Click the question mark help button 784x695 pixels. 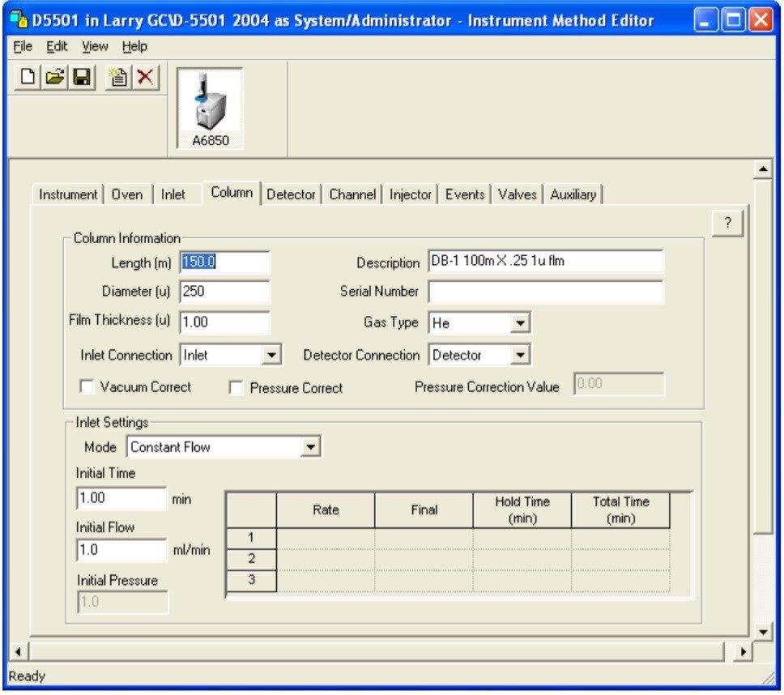point(727,223)
